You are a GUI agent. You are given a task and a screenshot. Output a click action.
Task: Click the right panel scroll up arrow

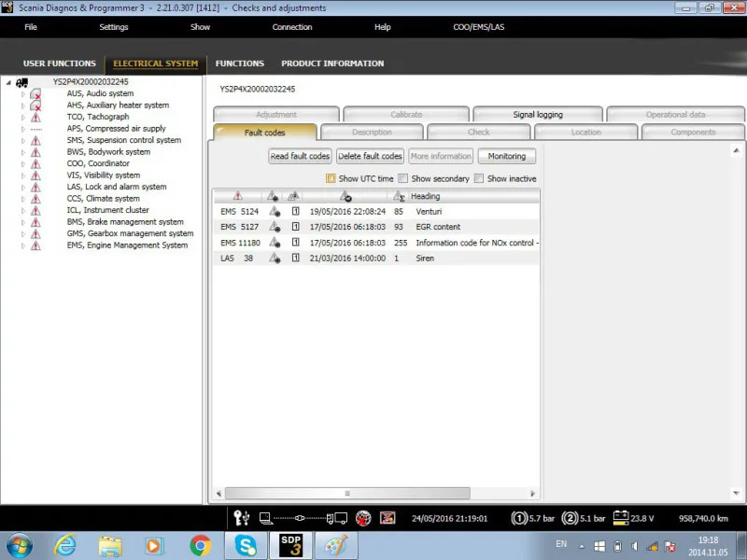736,150
